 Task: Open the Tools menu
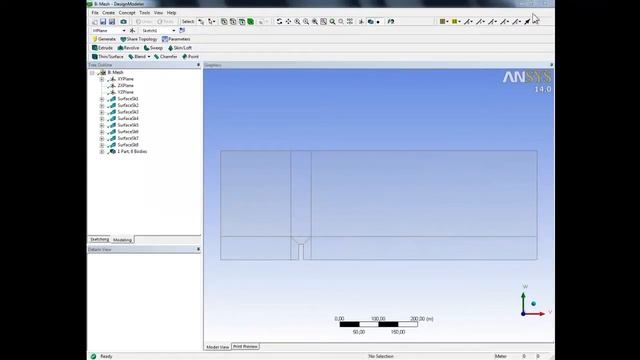144,13
